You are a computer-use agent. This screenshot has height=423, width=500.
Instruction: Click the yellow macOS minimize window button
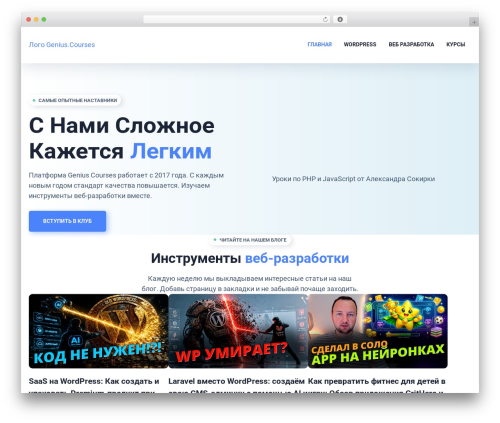(x=36, y=20)
